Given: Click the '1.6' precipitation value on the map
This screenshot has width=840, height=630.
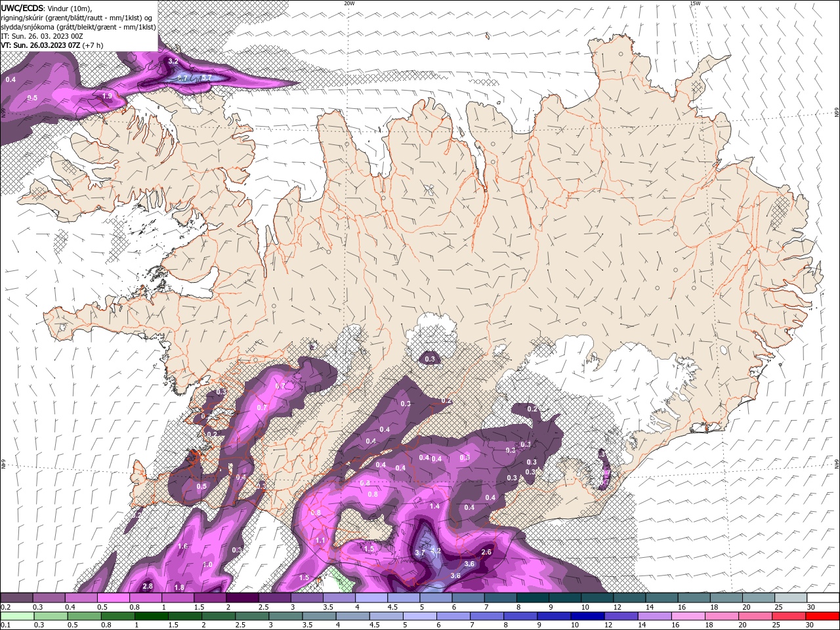Looking at the screenshot, I should [183, 546].
